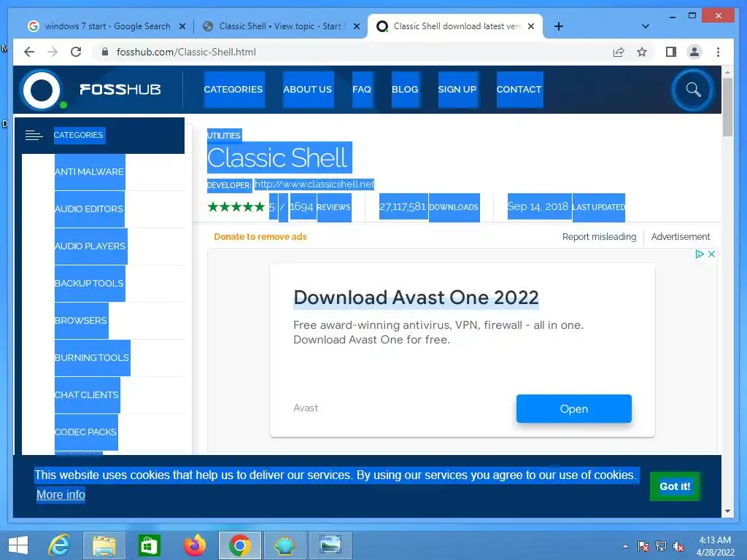This screenshot has width=747, height=560.
Task: Accept cookies with Got it! button
Action: pos(675,486)
